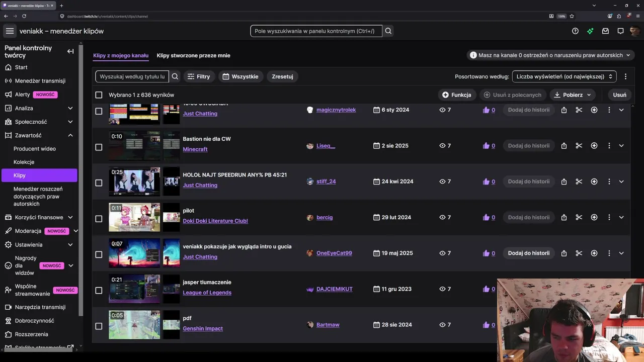Expand the Analiza sidebar section

(x=70, y=108)
